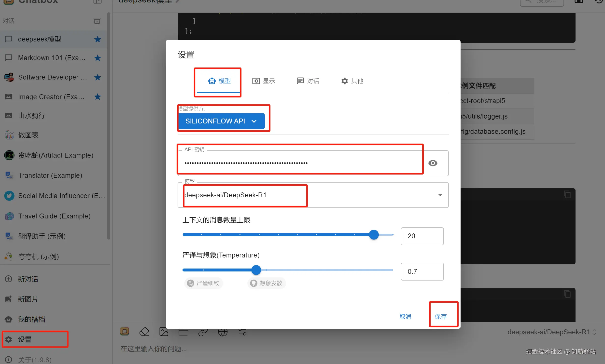Select the 严谨细致 preset chip

pos(203,283)
